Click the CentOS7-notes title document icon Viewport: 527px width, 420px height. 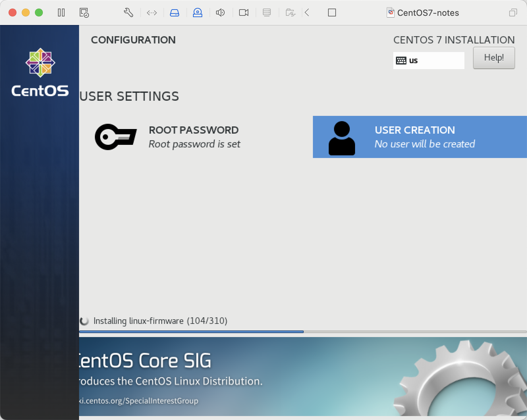tap(390, 13)
